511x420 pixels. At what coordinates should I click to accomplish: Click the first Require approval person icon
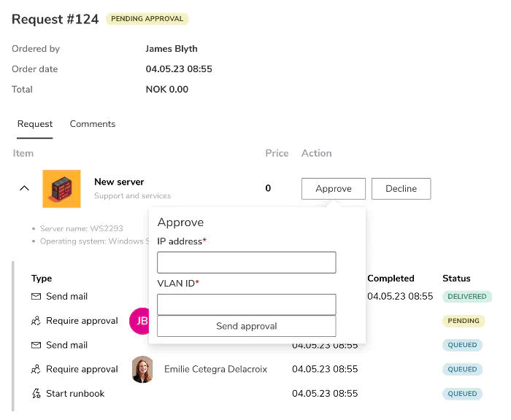(36, 321)
